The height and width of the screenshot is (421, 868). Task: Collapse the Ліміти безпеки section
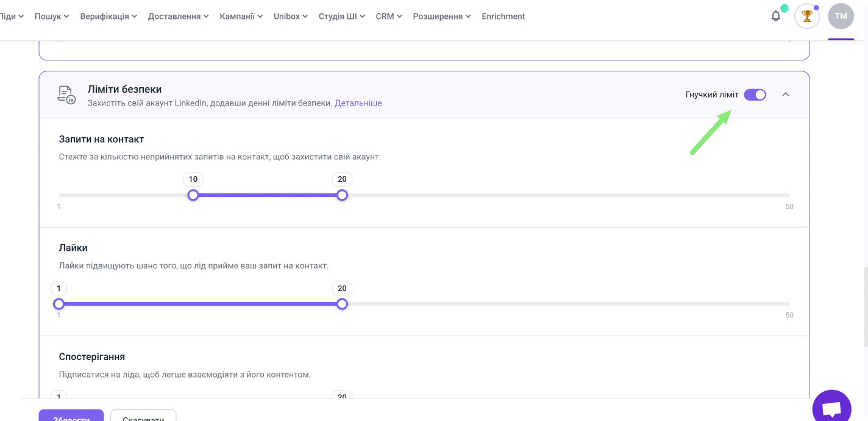pos(786,95)
